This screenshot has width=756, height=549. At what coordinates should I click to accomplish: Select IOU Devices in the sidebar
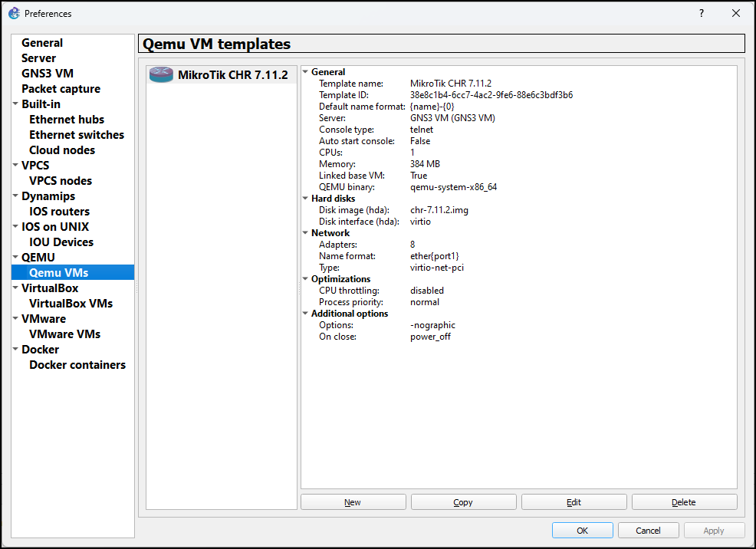pyautogui.click(x=61, y=242)
